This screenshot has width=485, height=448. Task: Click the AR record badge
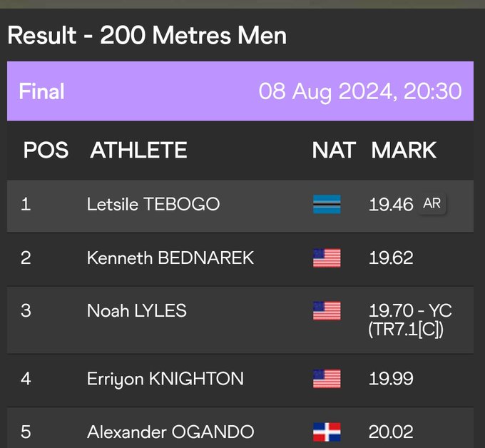432,203
